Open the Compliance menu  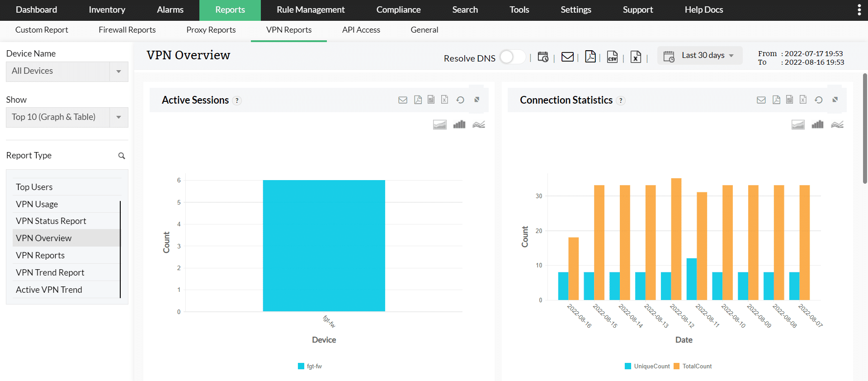(x=398, y=10)
